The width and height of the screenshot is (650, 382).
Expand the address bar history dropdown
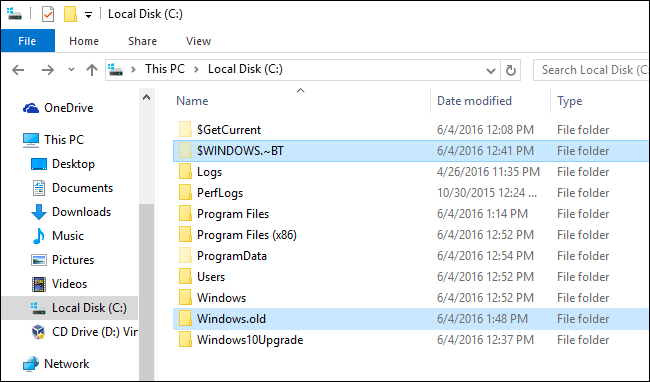[491, 70]
